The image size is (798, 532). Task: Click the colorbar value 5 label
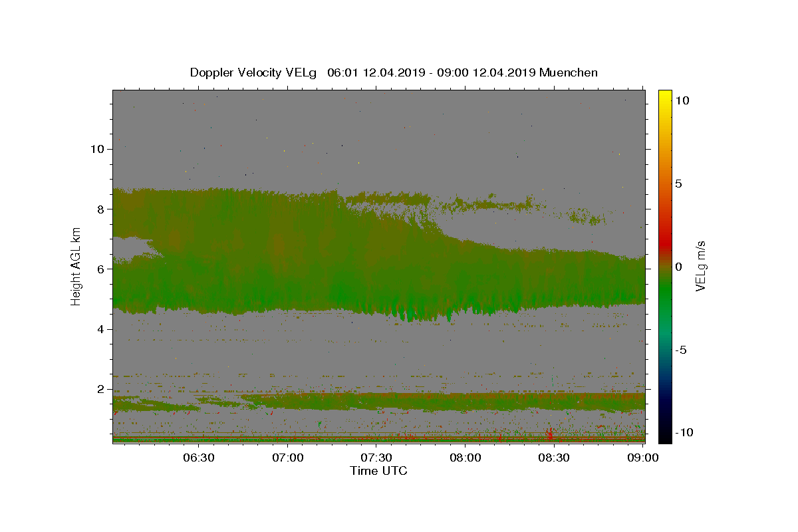pyautogui.click(x=679, y=184)
